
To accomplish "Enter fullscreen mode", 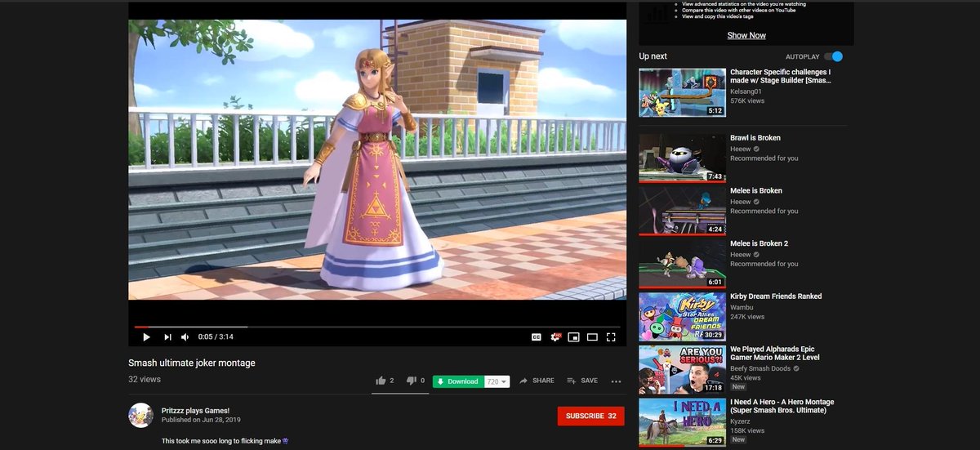I will point(610,336).
